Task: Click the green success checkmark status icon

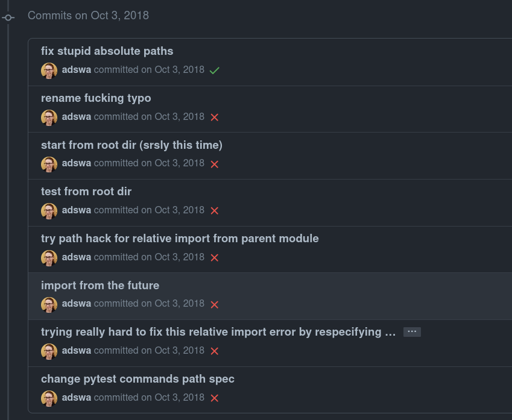Action: click(214, 71)
